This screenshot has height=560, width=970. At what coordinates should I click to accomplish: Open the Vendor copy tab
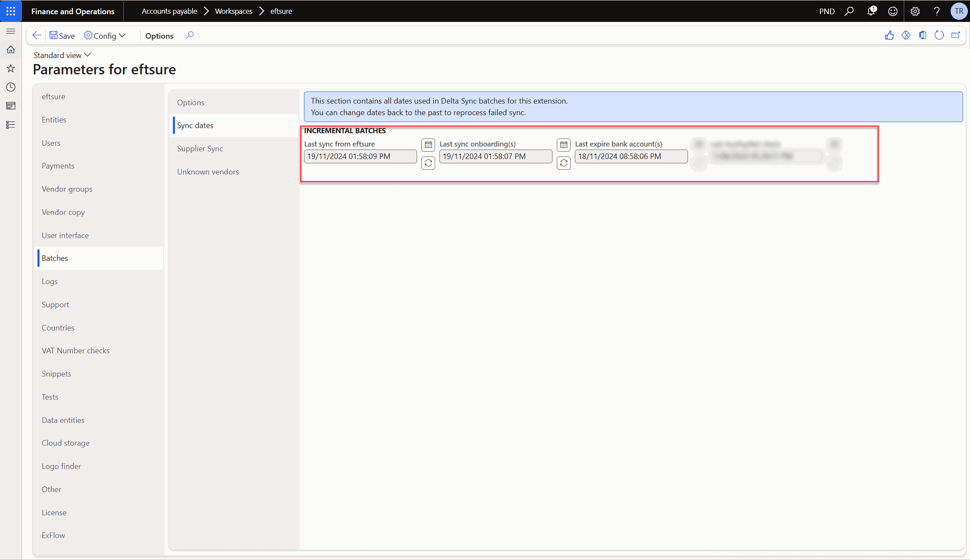99,212
